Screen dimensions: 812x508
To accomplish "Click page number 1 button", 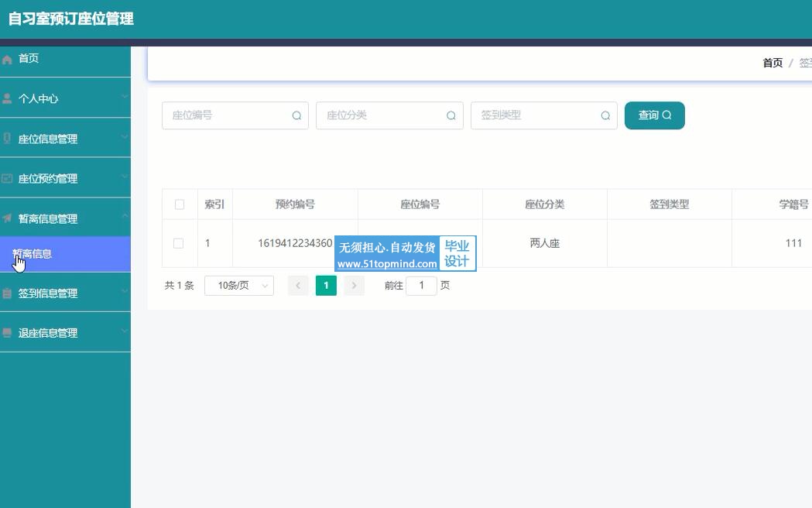I will [x=326, y=285].
